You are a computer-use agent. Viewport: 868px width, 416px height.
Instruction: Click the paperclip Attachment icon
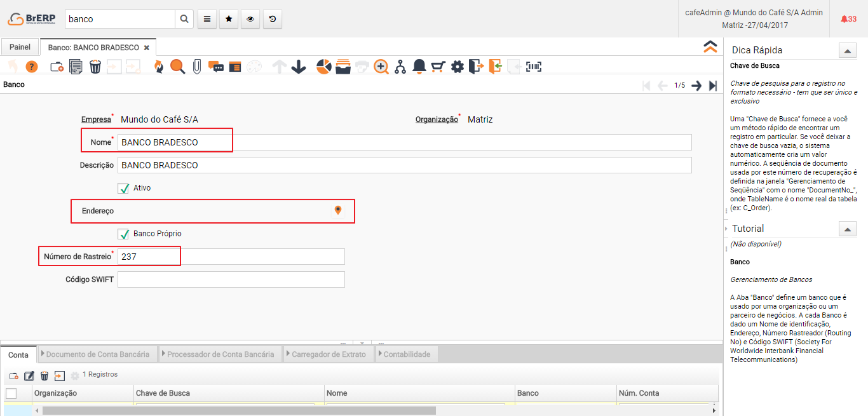pos(197,67)
